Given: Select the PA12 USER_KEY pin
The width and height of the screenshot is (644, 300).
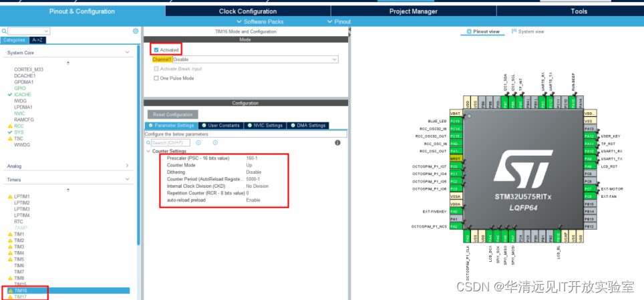Looking at the screenshot, I should [589, 136].
